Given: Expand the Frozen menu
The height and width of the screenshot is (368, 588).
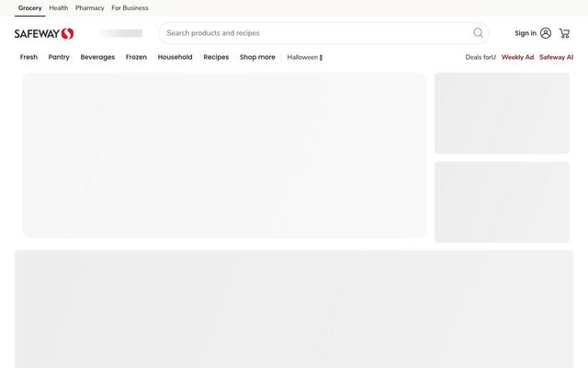Looking at the screenshot, I should tap(136, 57).
